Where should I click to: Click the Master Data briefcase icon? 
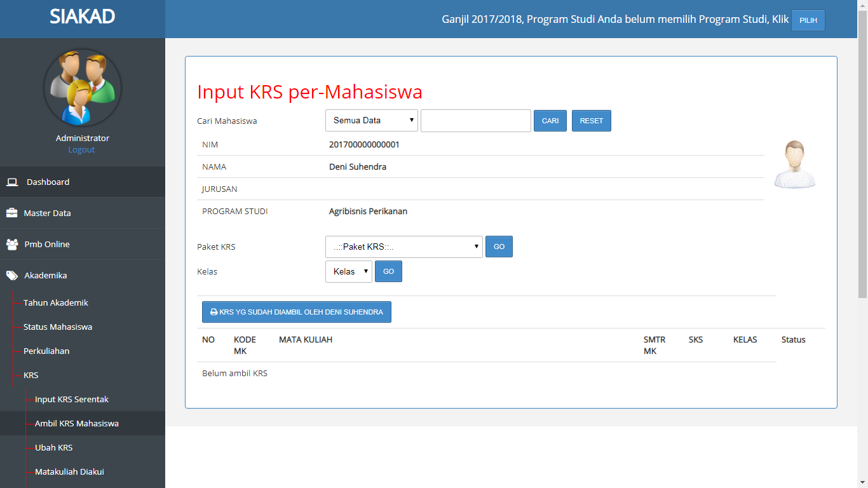click(x=12, y=213)
